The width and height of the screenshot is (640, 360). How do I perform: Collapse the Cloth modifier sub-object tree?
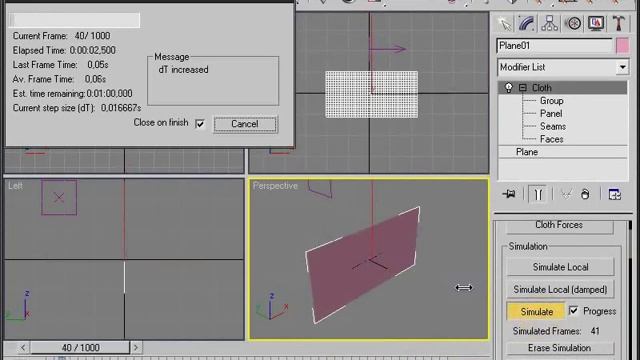pyautogui.click(x=522, y=88)
